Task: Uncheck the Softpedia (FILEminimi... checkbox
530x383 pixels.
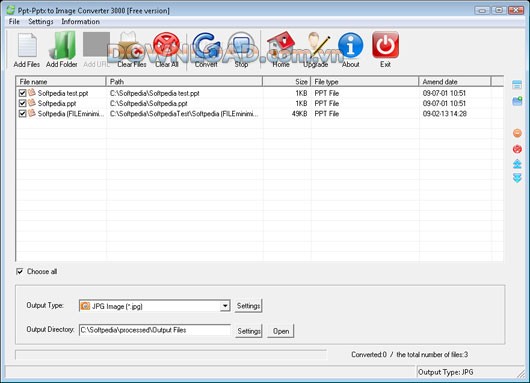Action: point(23,114)
